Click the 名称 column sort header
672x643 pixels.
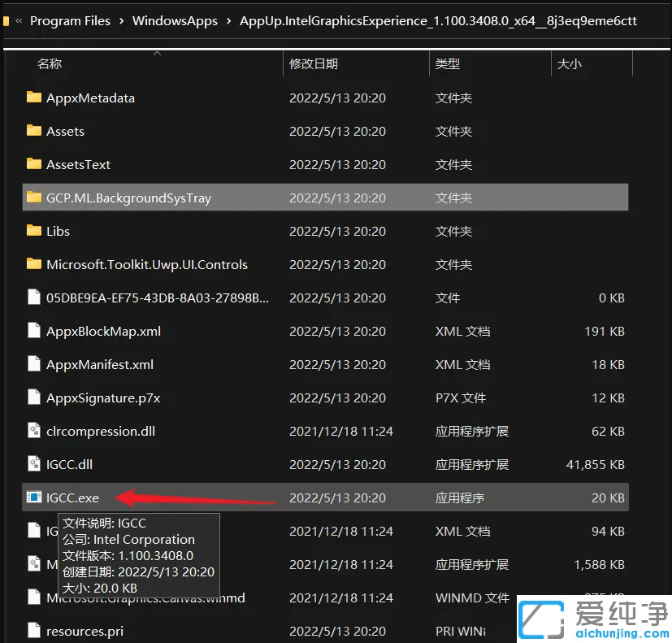point(49,63)
